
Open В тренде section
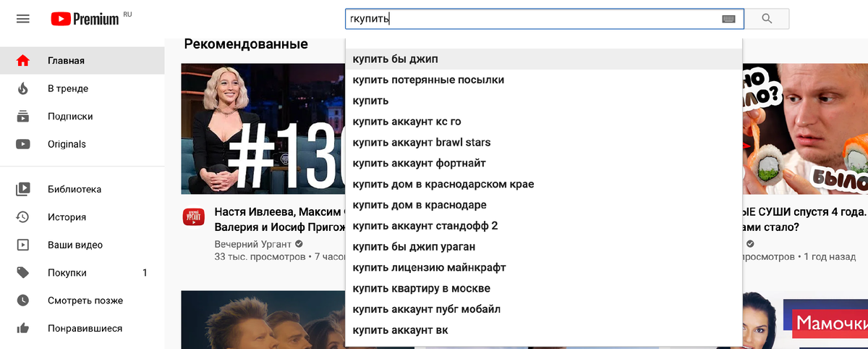(x=82, y=88)
